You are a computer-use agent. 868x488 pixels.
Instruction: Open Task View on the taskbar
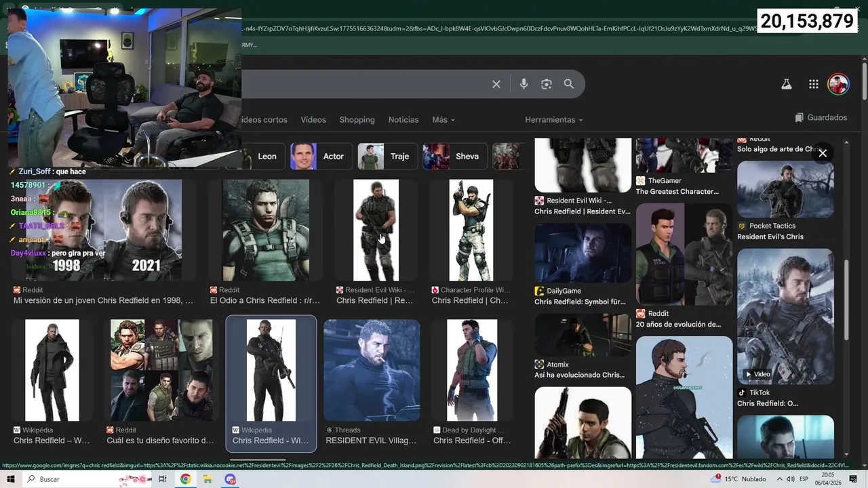[x=163, y=479]
